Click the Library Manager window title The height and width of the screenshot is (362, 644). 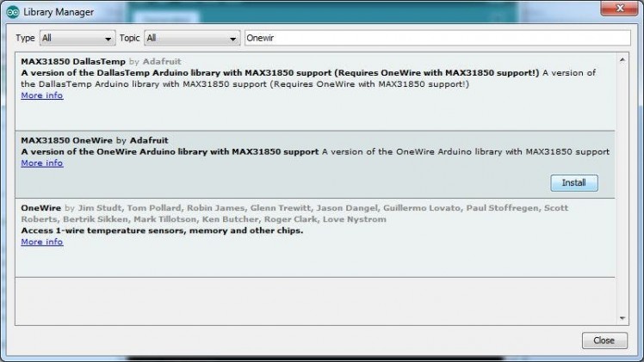(59, 12)
